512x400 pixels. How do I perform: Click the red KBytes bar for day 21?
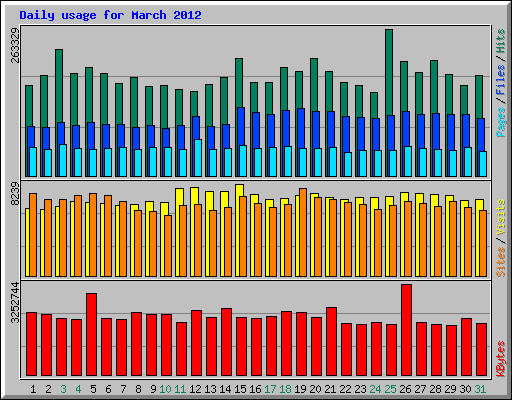[332, 342]
